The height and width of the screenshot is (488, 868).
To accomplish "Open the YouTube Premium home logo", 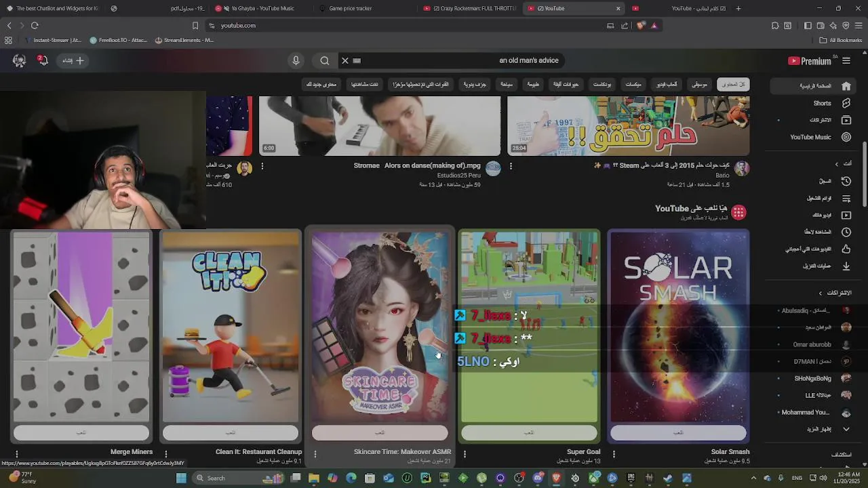I will tap(809, 60).
